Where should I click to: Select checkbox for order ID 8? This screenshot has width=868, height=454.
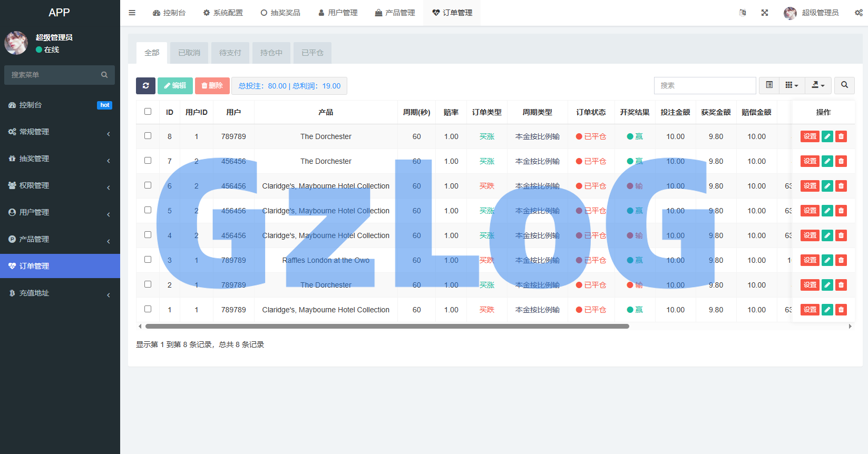click(148, 136)
